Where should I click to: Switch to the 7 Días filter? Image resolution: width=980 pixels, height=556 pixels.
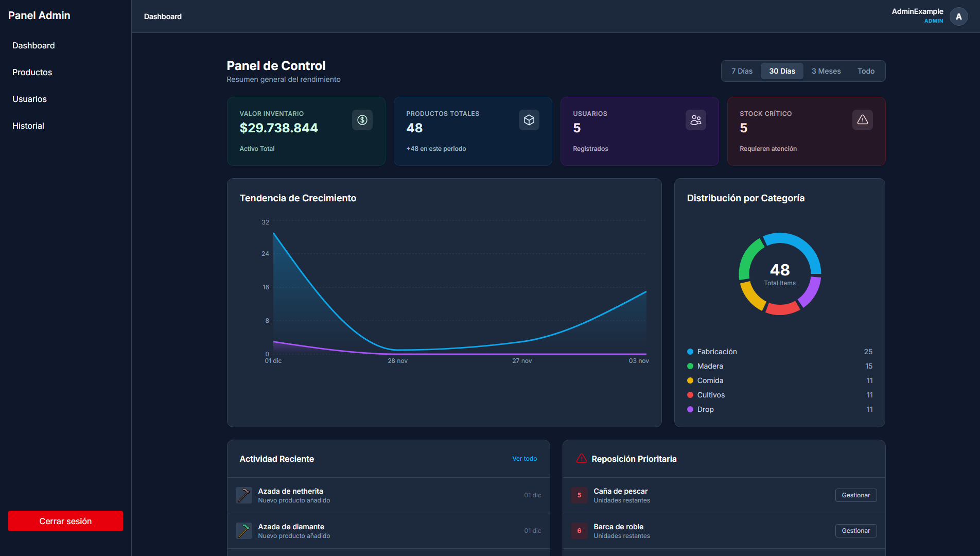(x=742, y=71)
